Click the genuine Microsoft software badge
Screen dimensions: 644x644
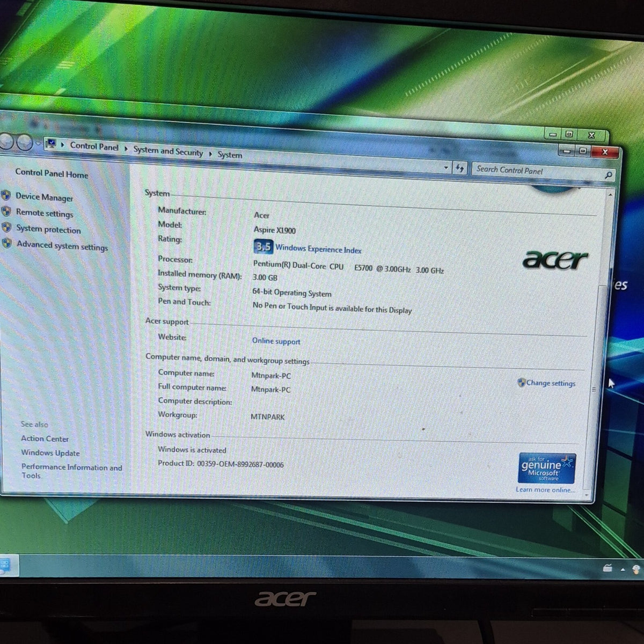point(547,469)
